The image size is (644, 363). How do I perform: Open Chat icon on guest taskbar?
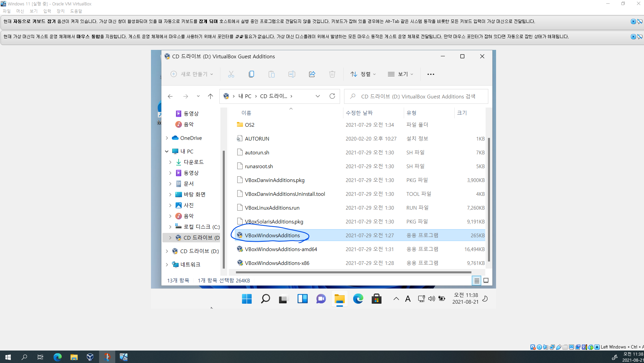[x=321, y=299]
